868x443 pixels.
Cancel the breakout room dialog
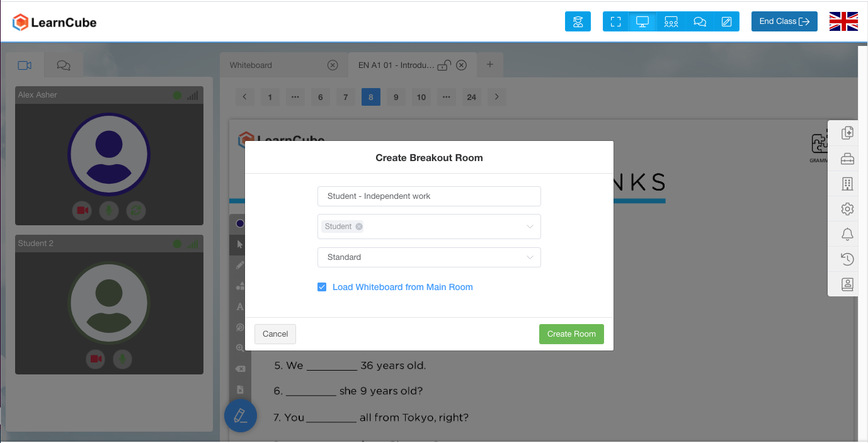point(275,334)
